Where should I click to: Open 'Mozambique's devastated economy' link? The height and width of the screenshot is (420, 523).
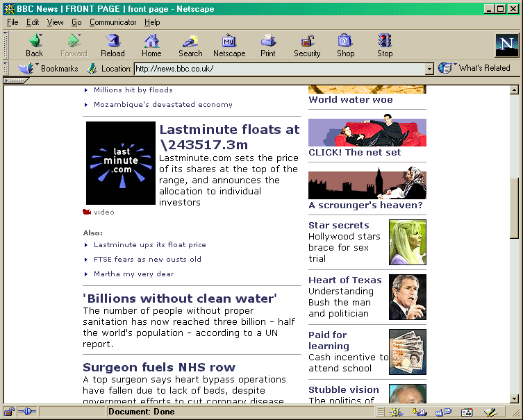click(x=163, y=104)
